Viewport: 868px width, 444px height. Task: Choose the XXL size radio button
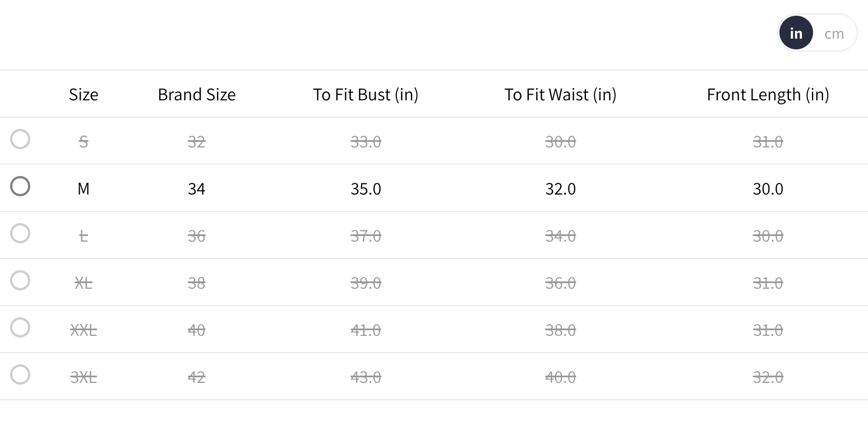pos(20,327)
